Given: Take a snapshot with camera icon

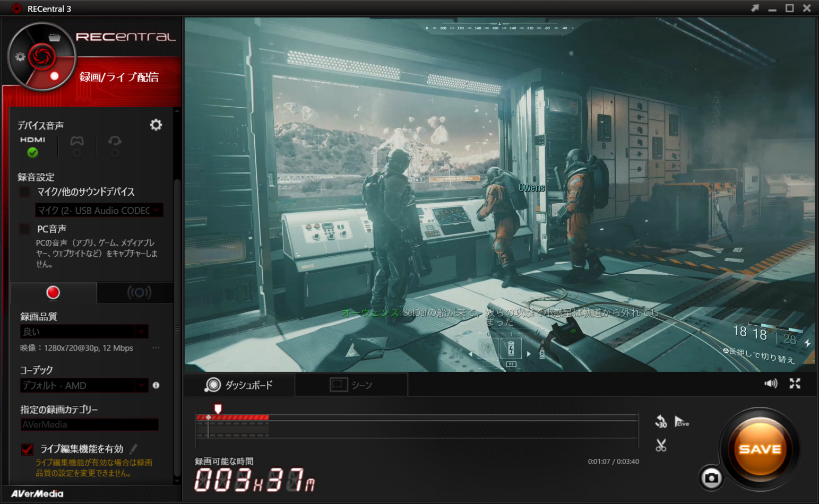Looking at the screenshot, I should tap(711, 478).
